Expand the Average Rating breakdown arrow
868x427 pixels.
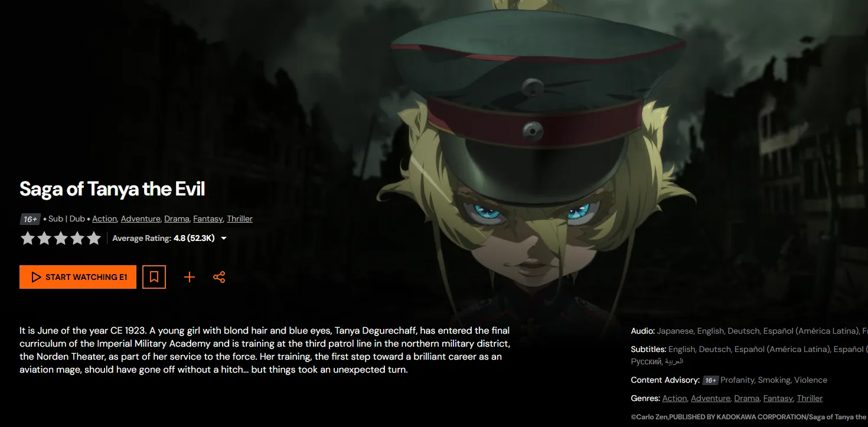pyautogui.click(x=224, y=239)
